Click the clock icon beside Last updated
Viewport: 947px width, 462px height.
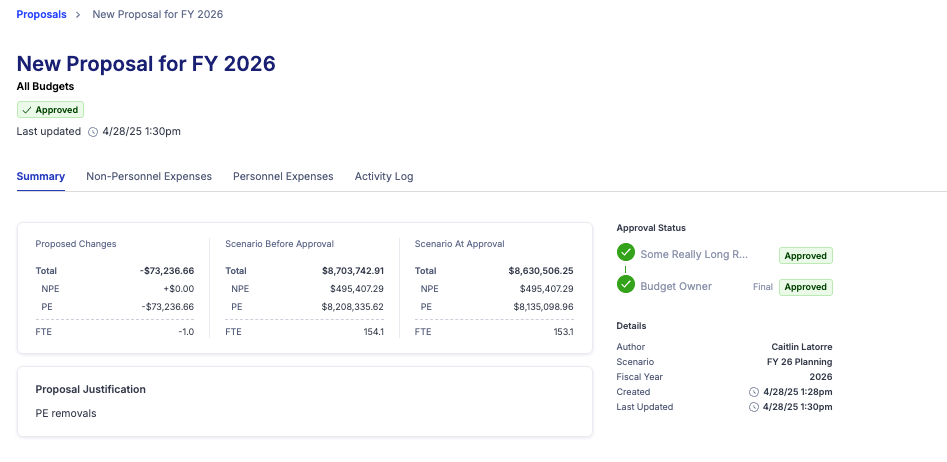click(x=93, y=132)
